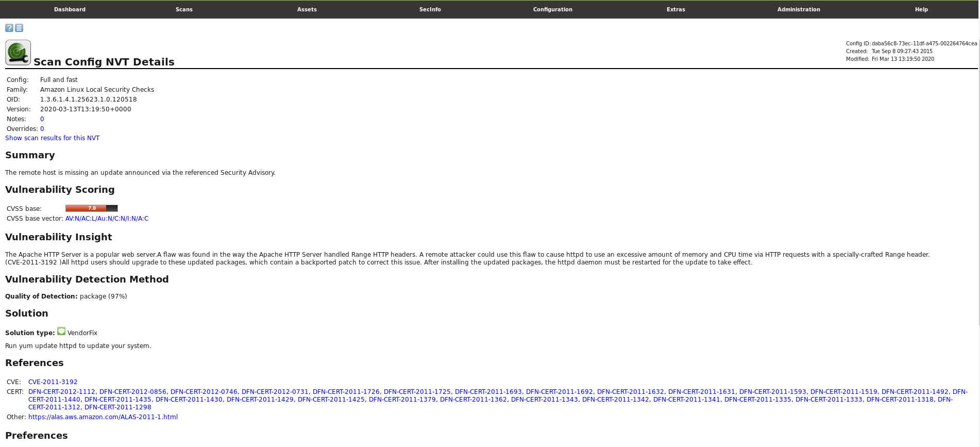The image size is (980, 447).
Task: Open DFN-CERT-2012-0731 link
Action: tap(275, 392)
